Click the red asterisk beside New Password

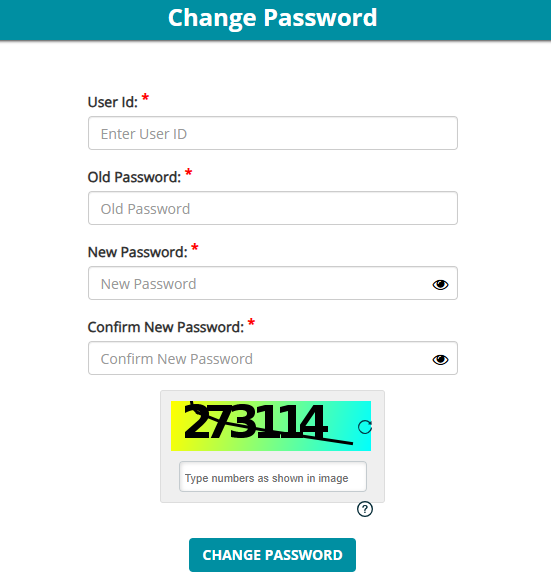click(x=195, y=247)
